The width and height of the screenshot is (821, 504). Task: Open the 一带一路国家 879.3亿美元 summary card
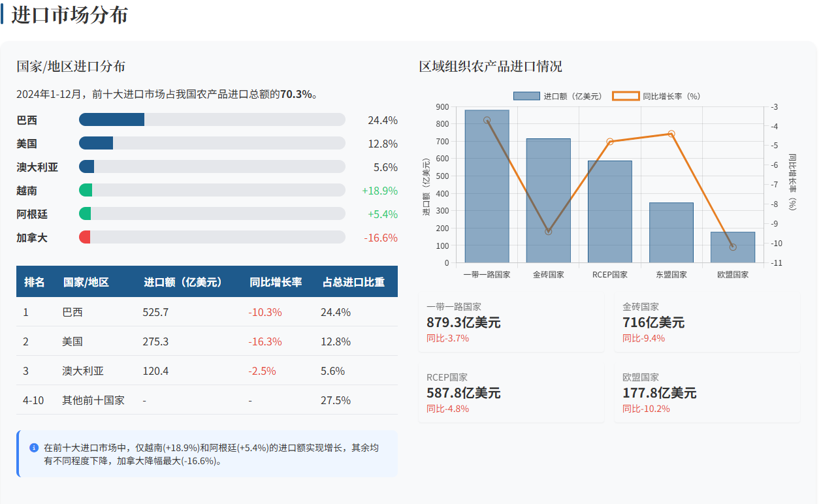tap(511, 323)
